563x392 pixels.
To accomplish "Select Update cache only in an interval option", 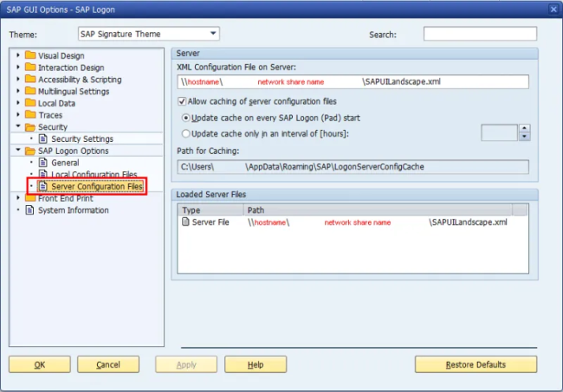I will coord(185,133).
